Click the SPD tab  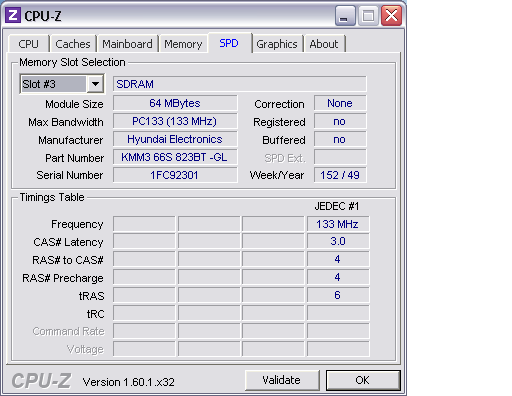pos(229,43)
